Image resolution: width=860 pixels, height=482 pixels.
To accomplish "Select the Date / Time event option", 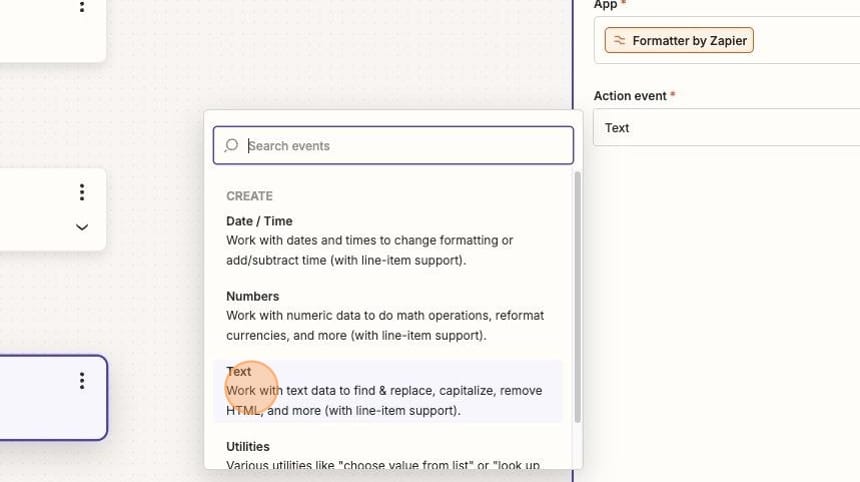I will pos(387,241).
